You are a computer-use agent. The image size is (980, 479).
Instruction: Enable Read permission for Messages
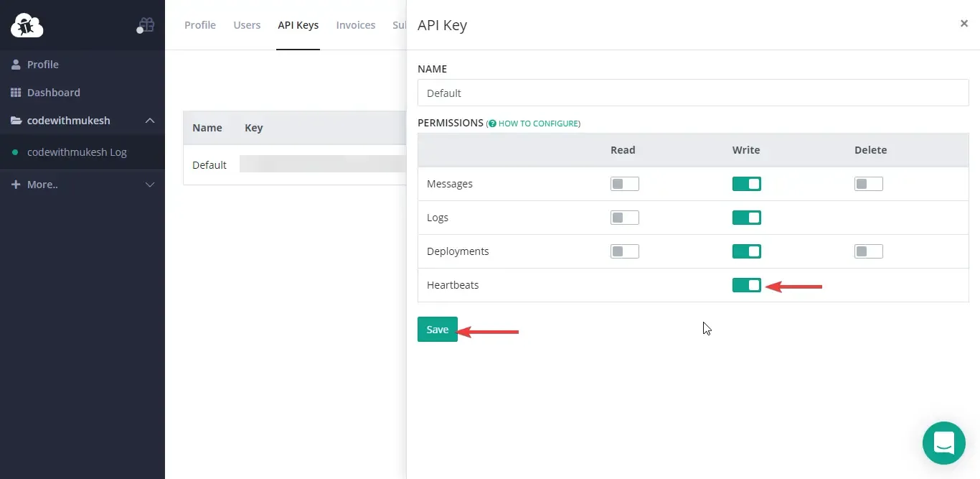tap(624, 183)
